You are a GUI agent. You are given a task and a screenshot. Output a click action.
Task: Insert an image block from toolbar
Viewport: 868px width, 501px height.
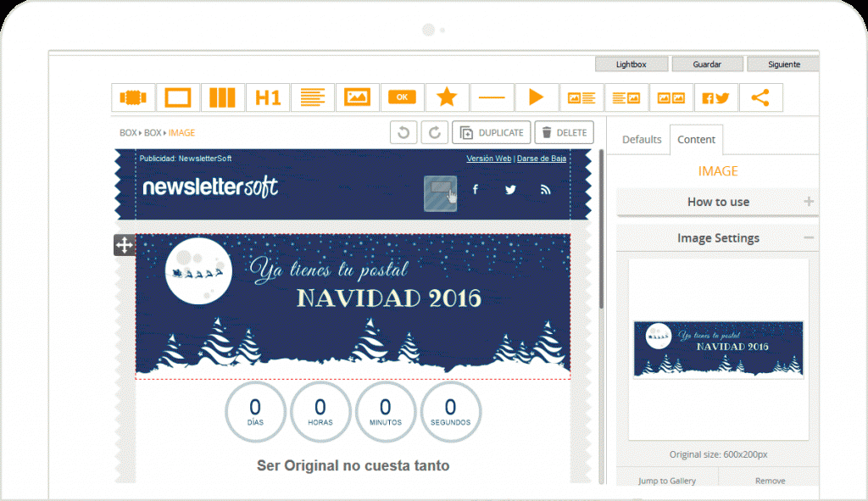(x=357, y=97)
